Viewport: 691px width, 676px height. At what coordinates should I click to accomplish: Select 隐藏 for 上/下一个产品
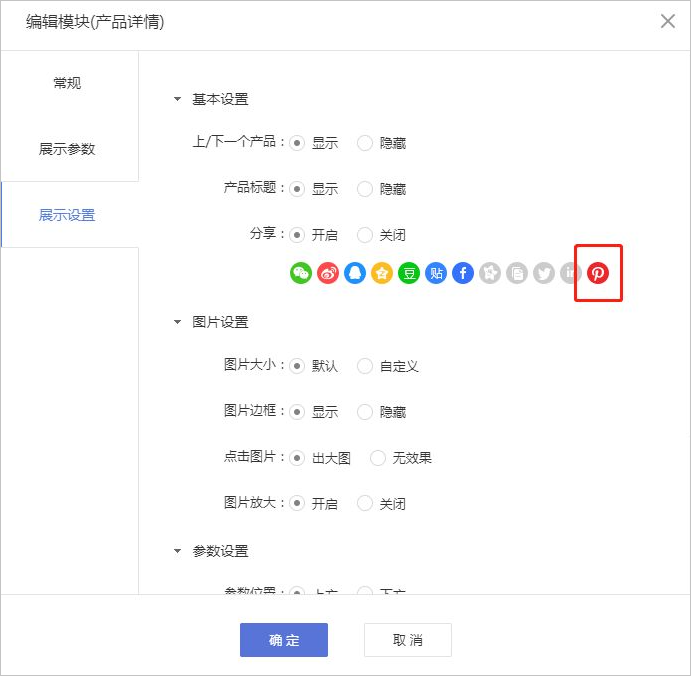click(x=364, y=143)
